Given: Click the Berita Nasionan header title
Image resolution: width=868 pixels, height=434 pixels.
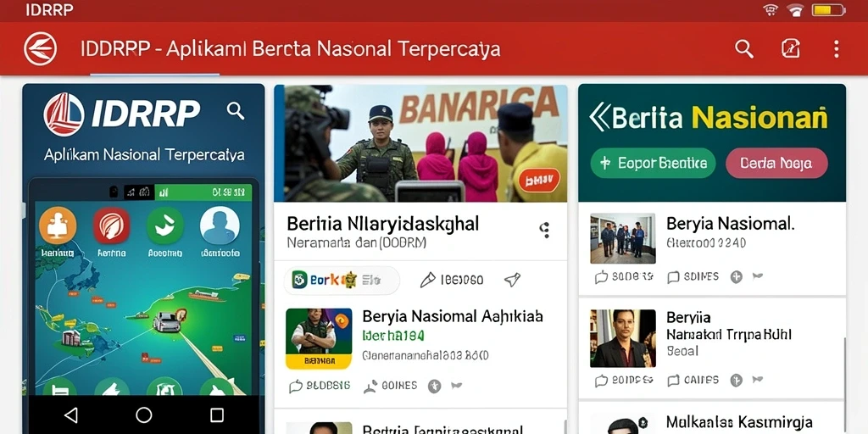Looking at the screenshot, I should pos(720,118).
